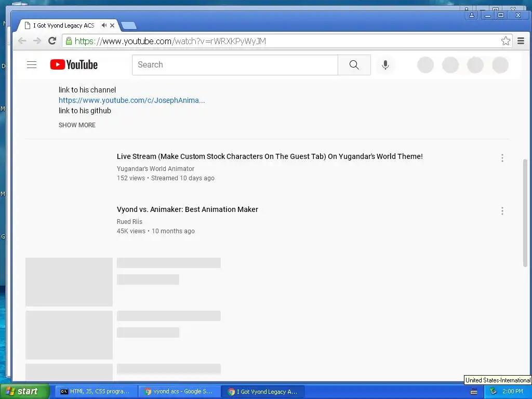Mute the tab using the speaker icon
532x399 pixels.
[x=104, y=25]
